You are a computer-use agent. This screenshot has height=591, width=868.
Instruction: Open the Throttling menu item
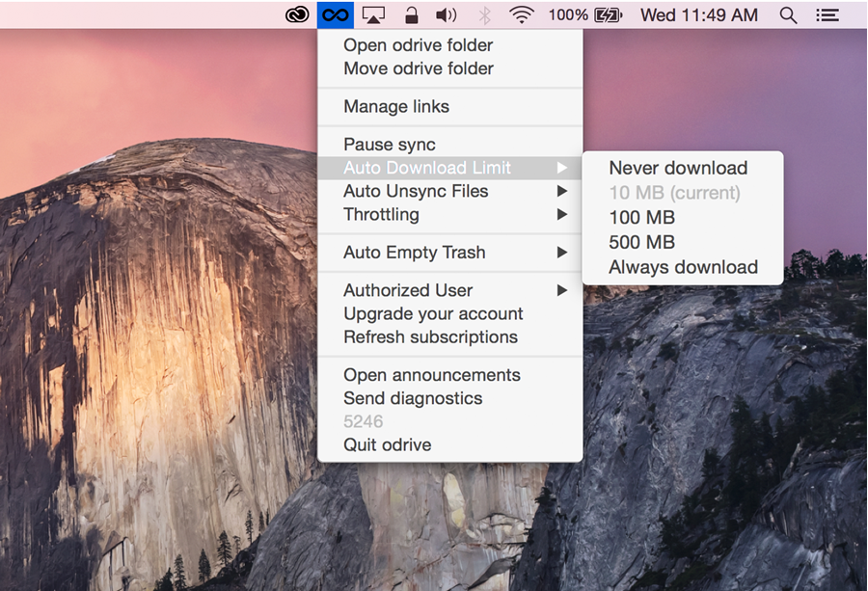(450, 214)
